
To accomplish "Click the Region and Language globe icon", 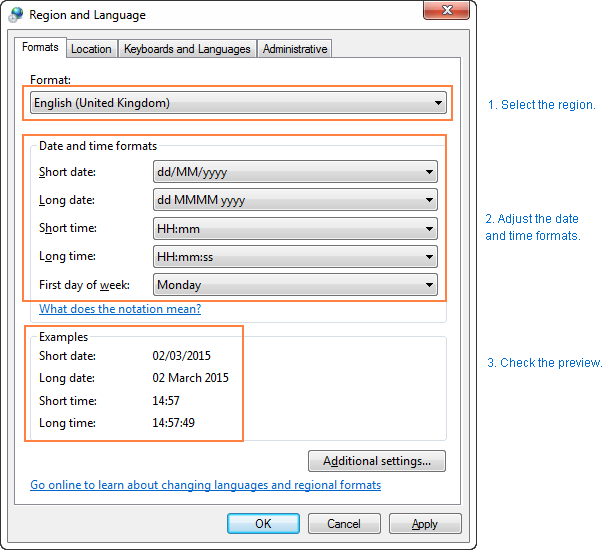I will 16,15.
